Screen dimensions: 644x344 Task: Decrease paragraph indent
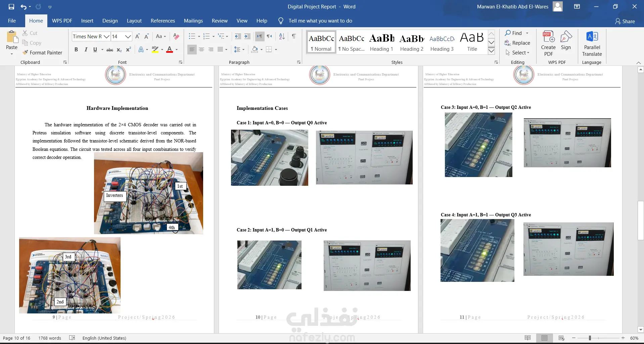coord(238,36)
